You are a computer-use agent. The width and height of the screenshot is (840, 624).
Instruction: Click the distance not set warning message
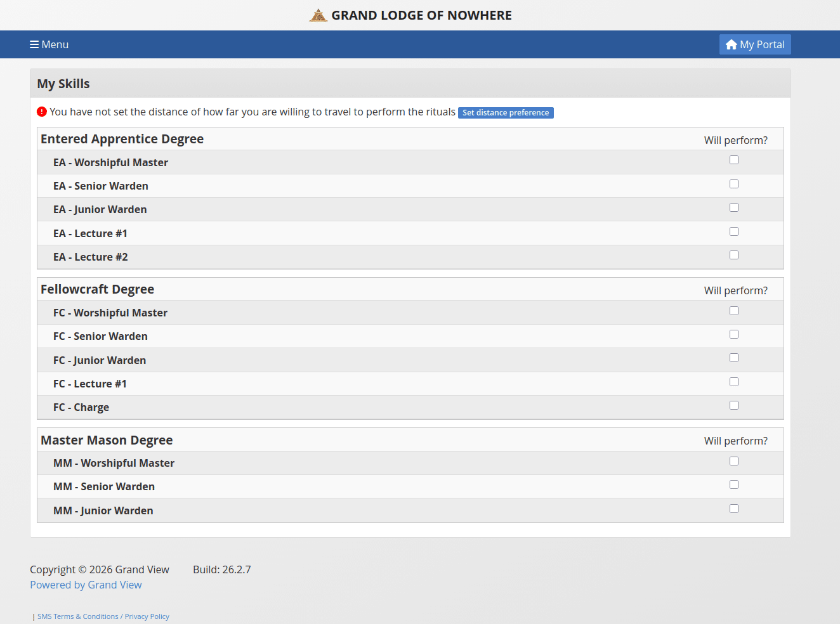pyautogui.click(x=253, y=112)
